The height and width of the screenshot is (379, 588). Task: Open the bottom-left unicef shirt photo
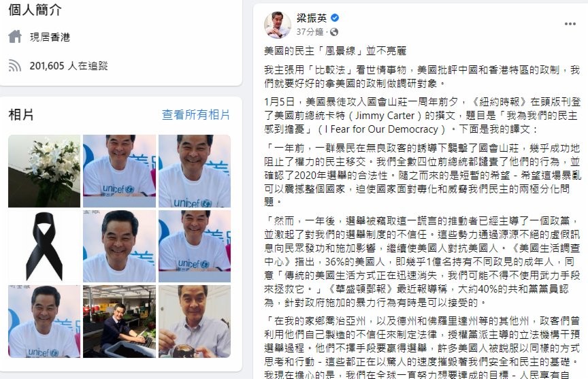click(44, 321)
